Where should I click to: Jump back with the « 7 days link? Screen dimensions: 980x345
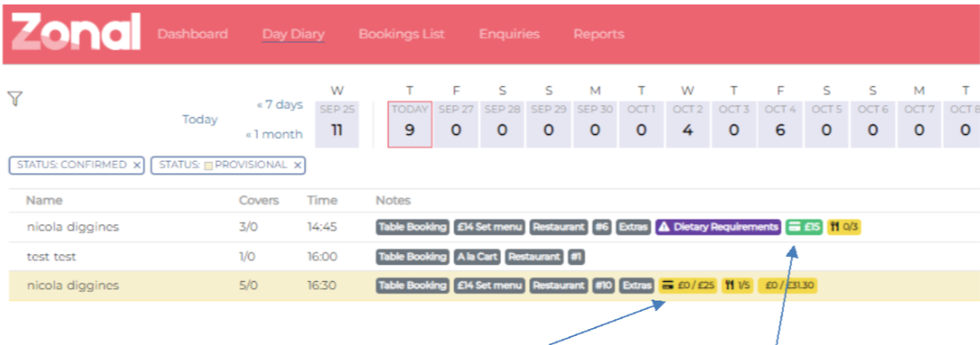click(x=279, y=104)
